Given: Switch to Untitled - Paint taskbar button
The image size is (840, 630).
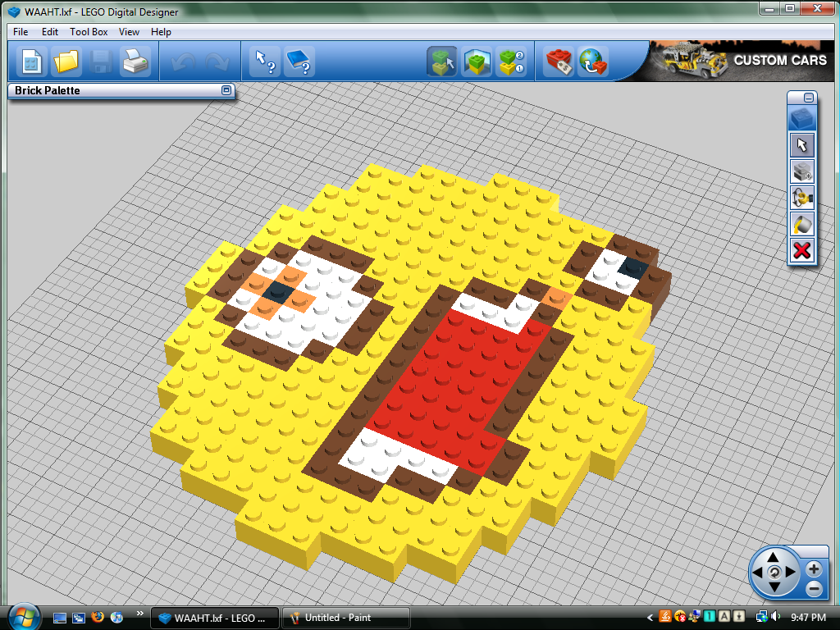Looking at the screenshot, I should pos(346,618).
